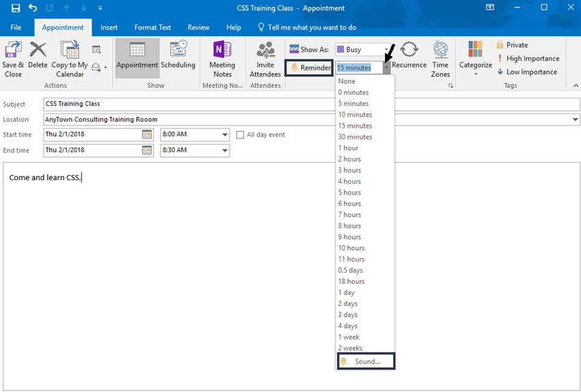Click inside the message body text
This screenshot has height=392, width=581.
(44, 178)
